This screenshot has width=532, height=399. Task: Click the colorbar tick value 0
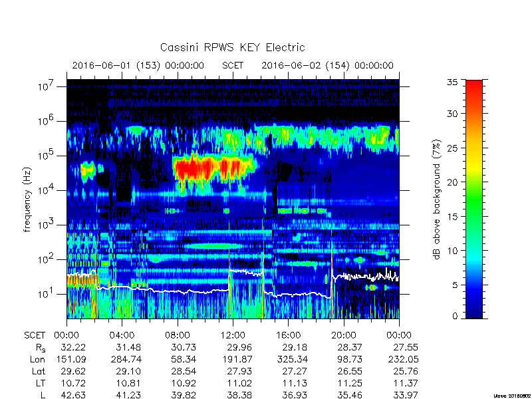[x=455, y=317]
